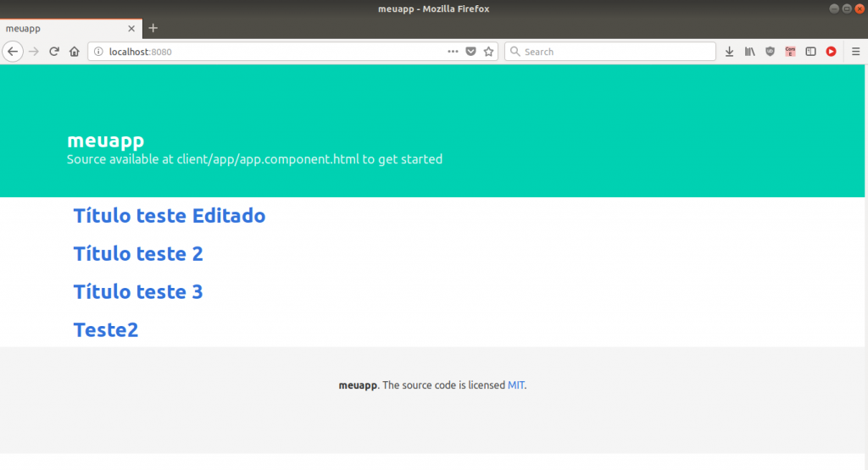Screen dimensions: 868x470
Task: Open a new tab with the plus button
Action: tap(153, 28)
